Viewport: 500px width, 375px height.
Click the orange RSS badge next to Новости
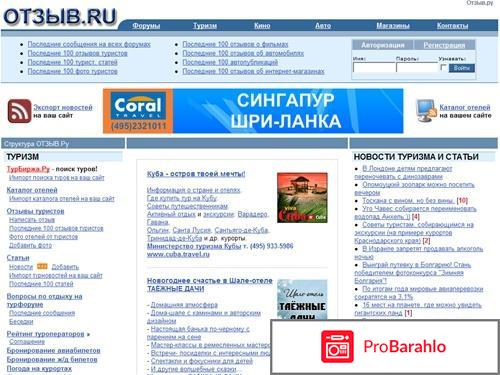42,266
